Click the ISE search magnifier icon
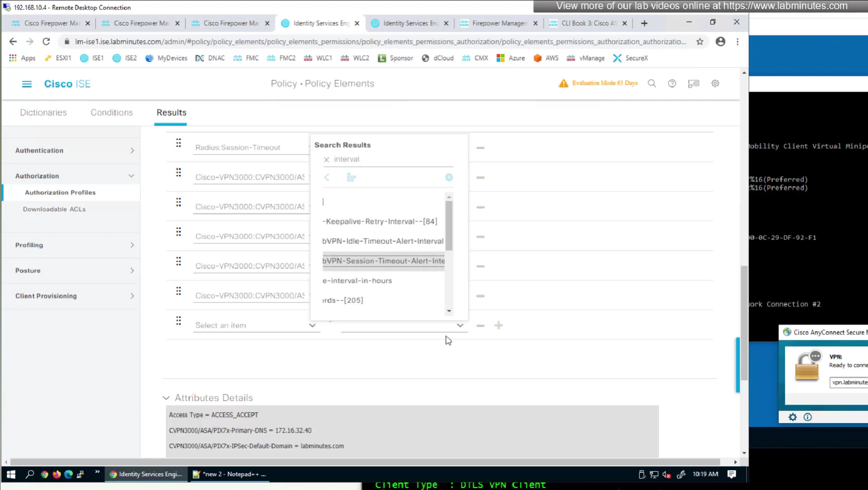The height and width of the screenshot is (490, 868). coord(652,83)
